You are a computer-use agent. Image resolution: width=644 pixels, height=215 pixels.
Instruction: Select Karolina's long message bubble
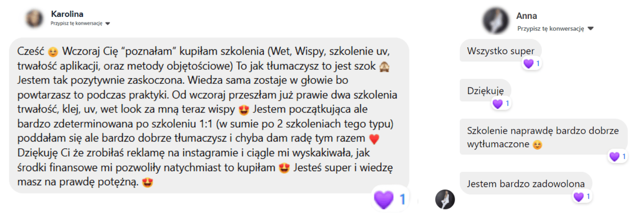(209, 115)
